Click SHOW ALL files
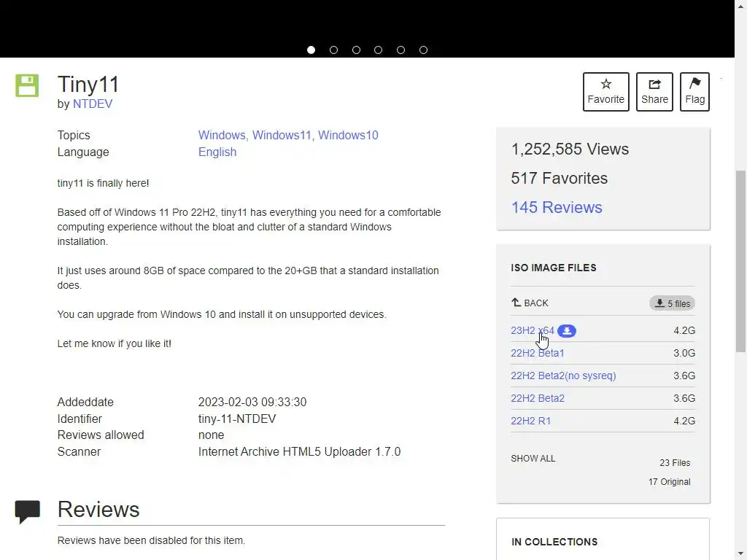This screenshot has width=747, height=560. pyautogui.click(x=533, y=459)
